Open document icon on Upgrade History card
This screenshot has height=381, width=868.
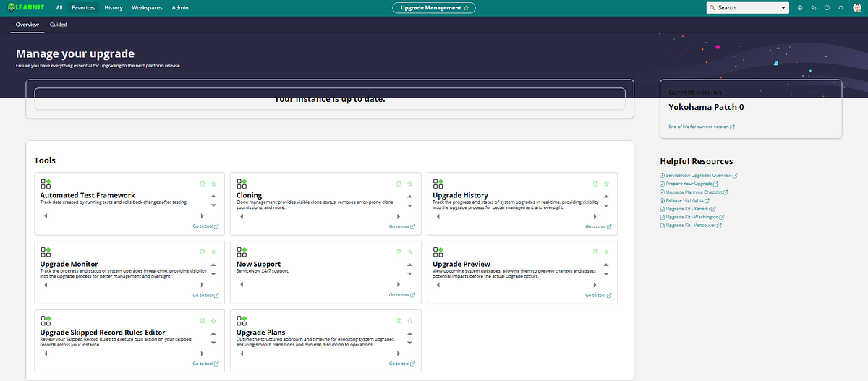coord(595,184)
